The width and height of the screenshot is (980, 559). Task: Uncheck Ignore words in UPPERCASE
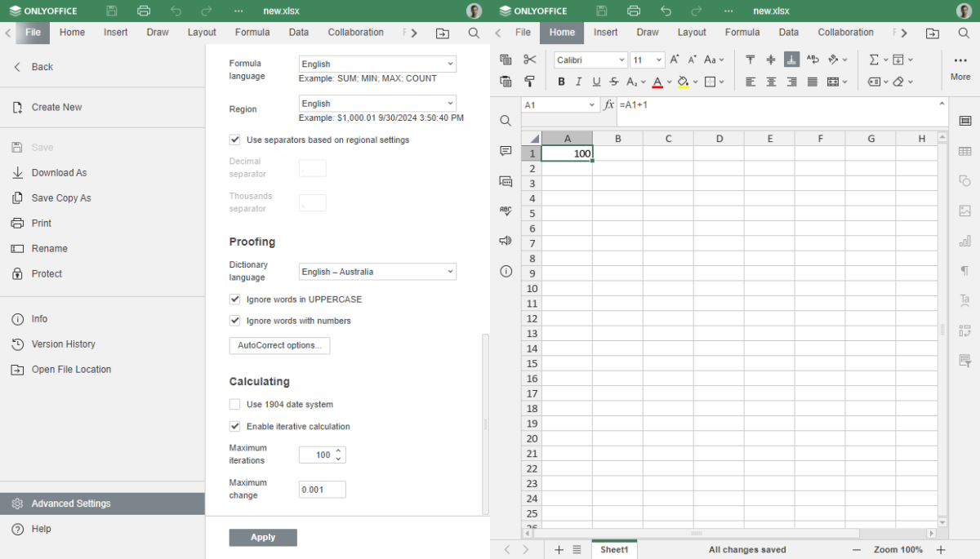click(234, 299)
